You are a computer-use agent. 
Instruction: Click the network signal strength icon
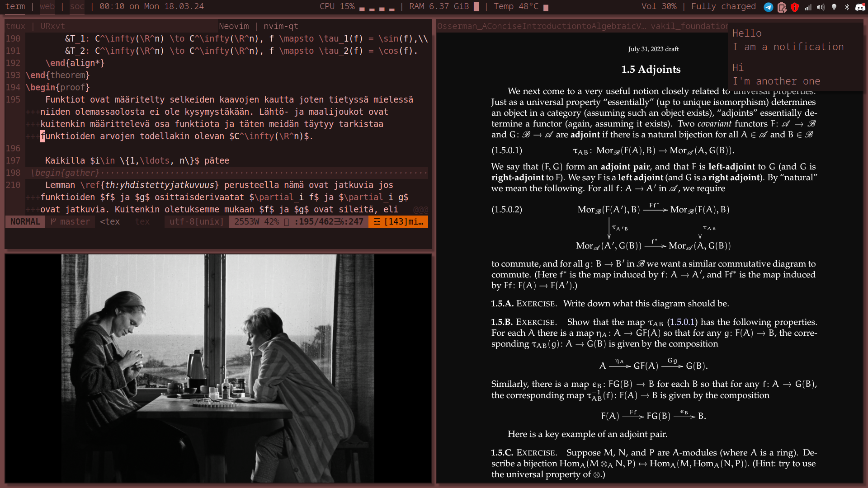(x=808, y=7)
